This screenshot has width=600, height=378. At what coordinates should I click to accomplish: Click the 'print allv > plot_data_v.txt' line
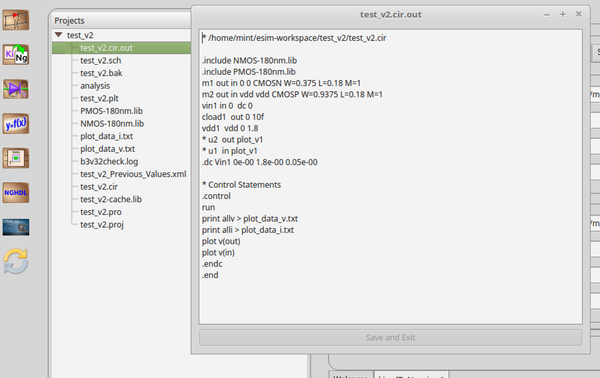click(x=250, y=218)
